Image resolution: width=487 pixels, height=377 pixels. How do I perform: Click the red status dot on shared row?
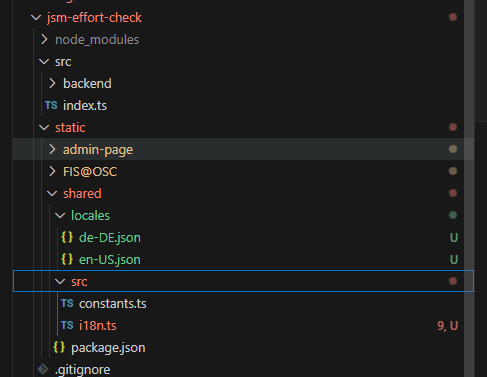453,193
